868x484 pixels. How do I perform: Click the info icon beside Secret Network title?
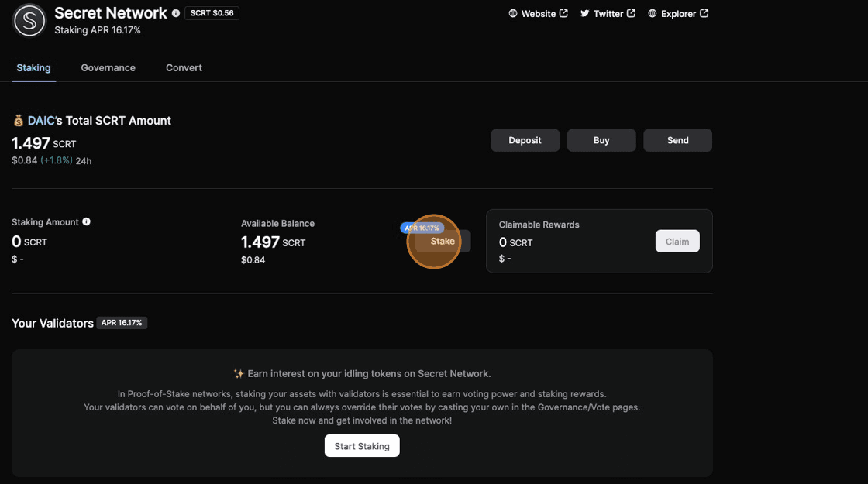point(176,13)
